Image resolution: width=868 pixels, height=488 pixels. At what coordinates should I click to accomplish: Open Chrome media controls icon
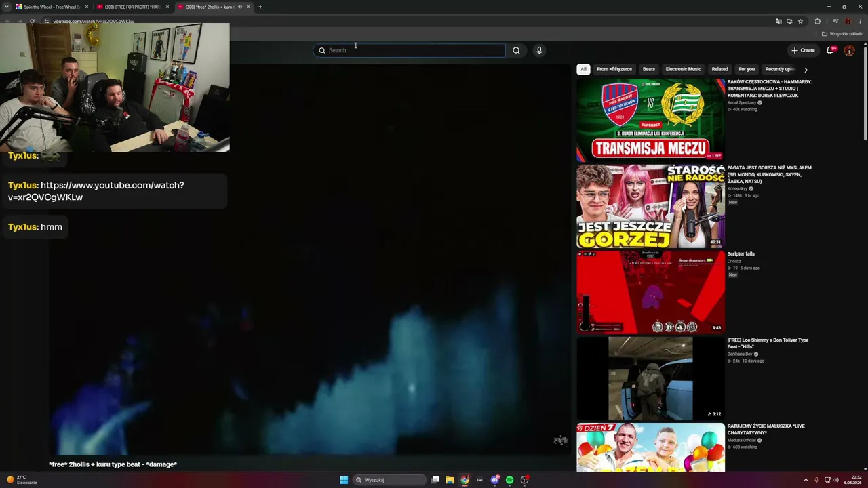835,21
